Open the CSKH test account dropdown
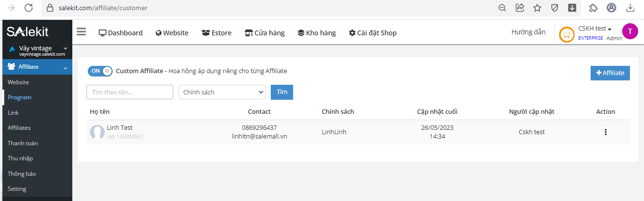 pos(594,29)
